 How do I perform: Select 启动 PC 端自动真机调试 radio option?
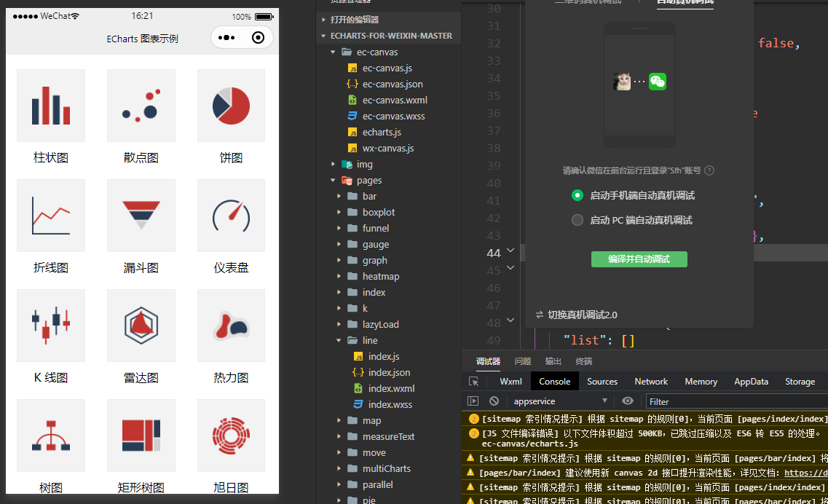tap(577, 220)
